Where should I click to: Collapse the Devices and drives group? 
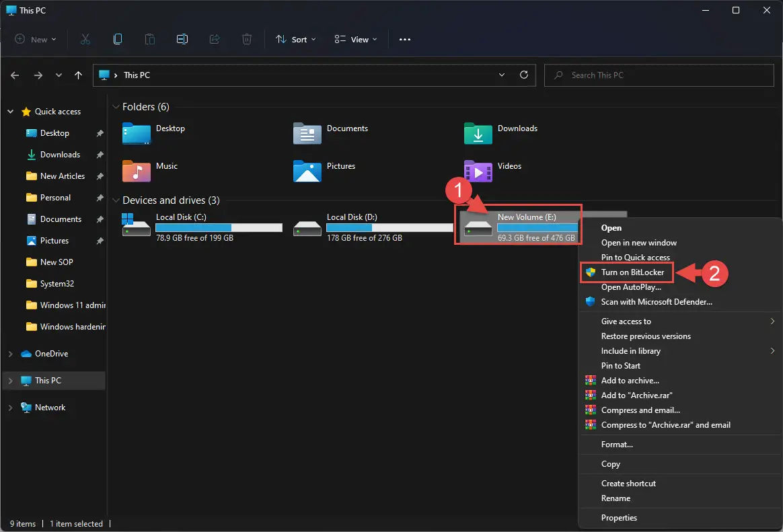click(116, 200)
